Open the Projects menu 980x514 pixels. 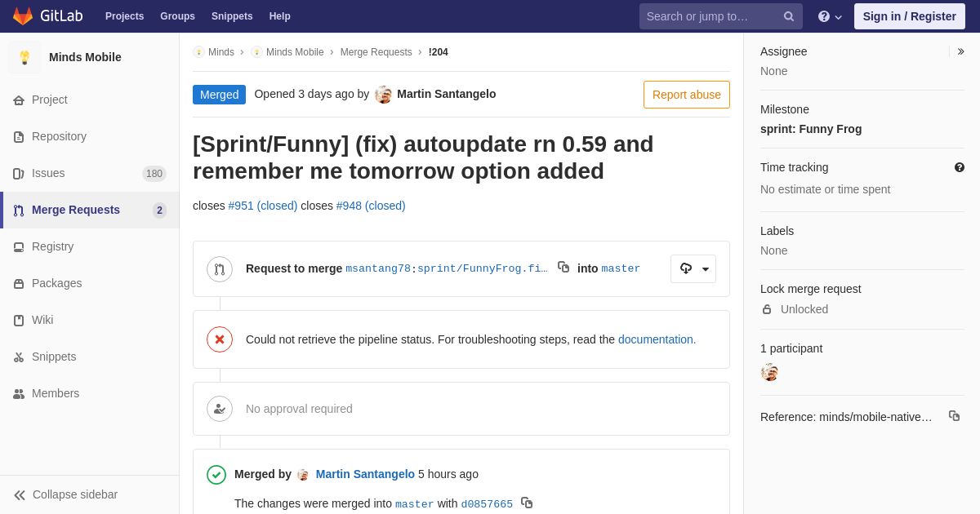tap(124, 16)
